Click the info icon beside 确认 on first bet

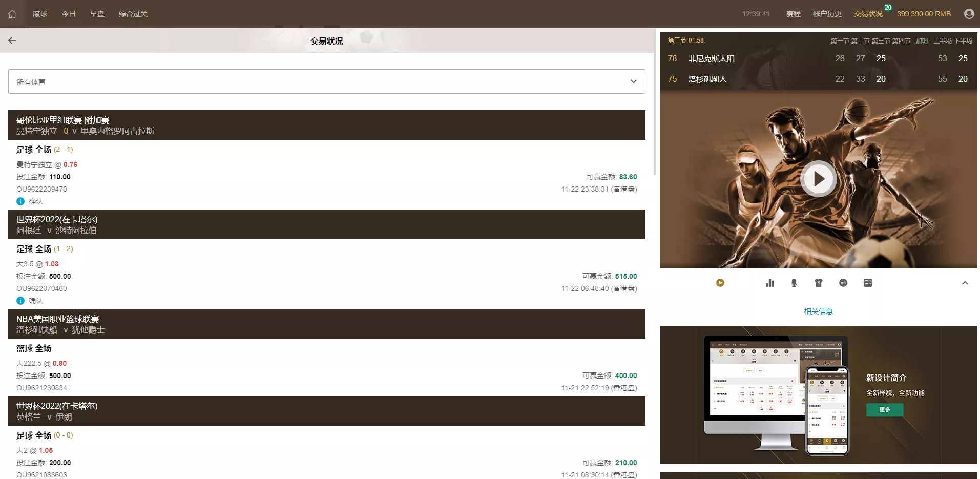20,201
